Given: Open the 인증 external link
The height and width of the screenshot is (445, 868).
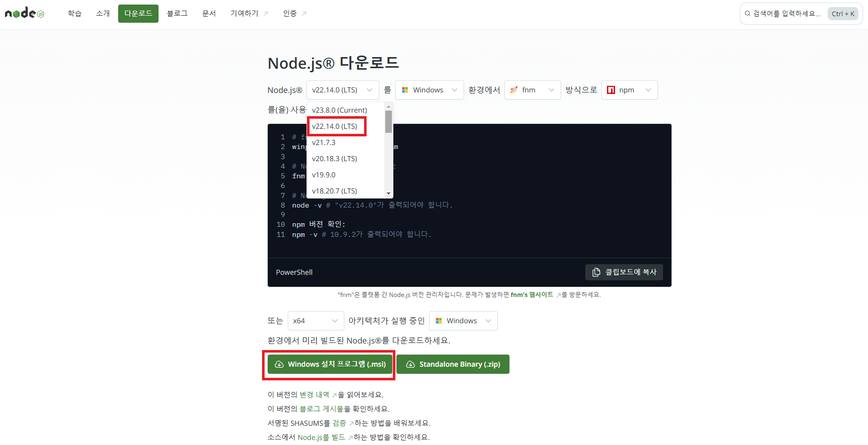Looking at the screenshot, I should point(295,14).
